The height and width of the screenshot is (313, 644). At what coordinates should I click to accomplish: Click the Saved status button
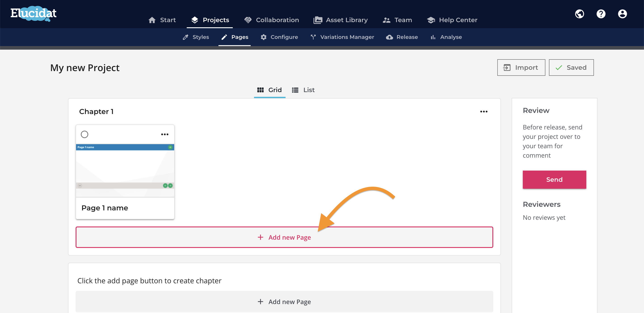[x=571, y=68]
